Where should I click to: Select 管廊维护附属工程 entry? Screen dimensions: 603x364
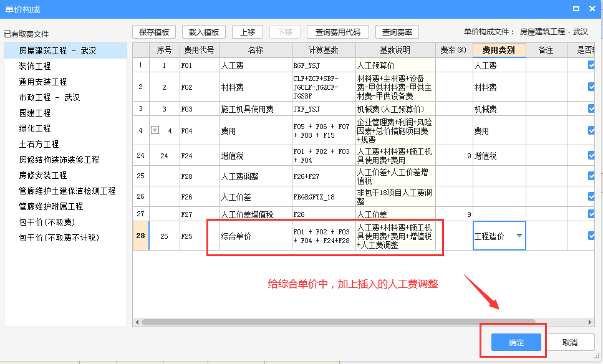[x=65, y=206]
